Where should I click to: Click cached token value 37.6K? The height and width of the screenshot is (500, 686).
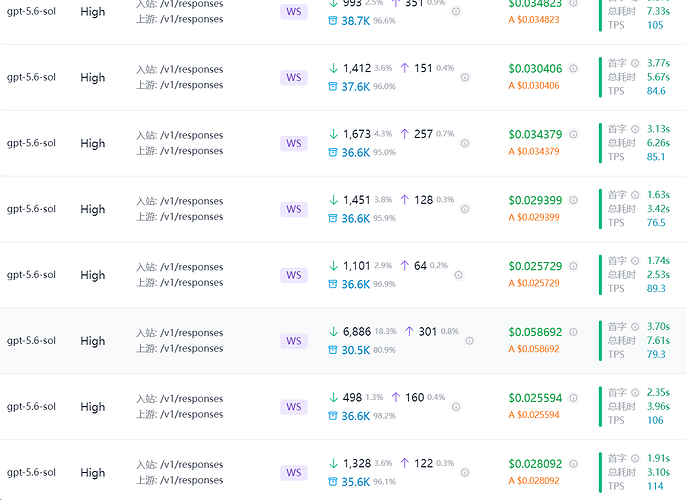pyautogui.click(x=356, y=87)
